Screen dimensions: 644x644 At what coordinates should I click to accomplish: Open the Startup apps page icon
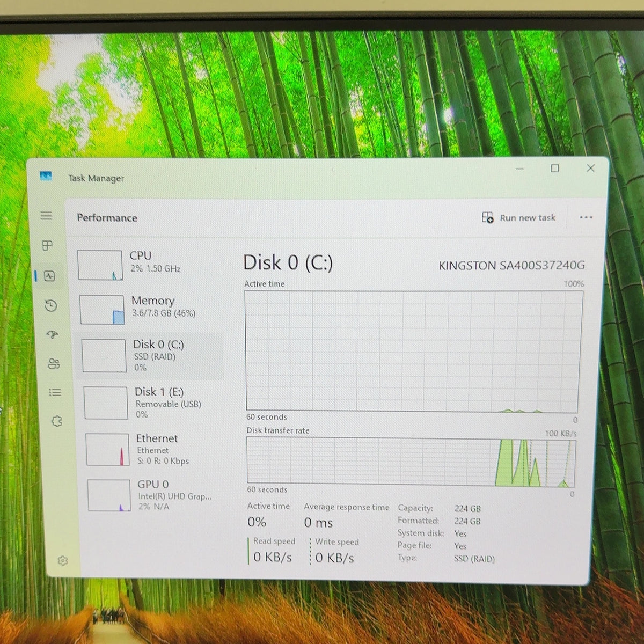[53, 335]
